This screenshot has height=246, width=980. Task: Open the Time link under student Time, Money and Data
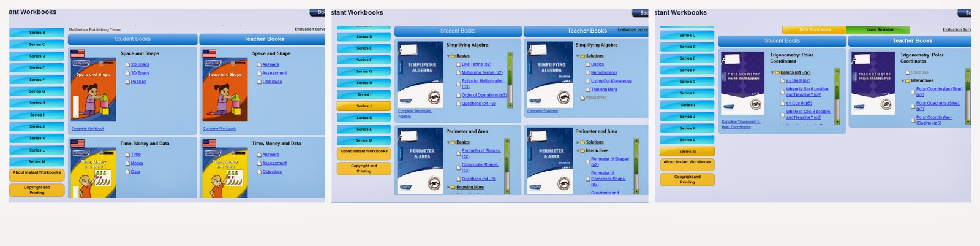point(136,155)
